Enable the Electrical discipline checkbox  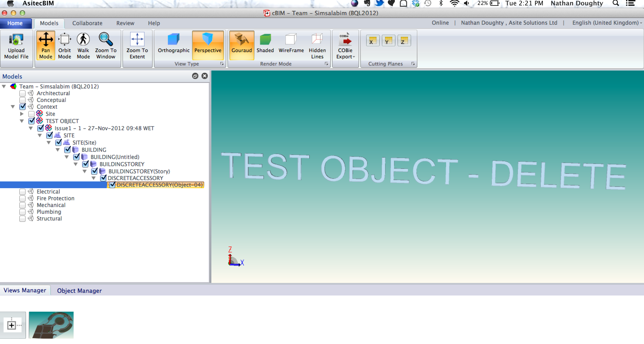click(22, 191)
